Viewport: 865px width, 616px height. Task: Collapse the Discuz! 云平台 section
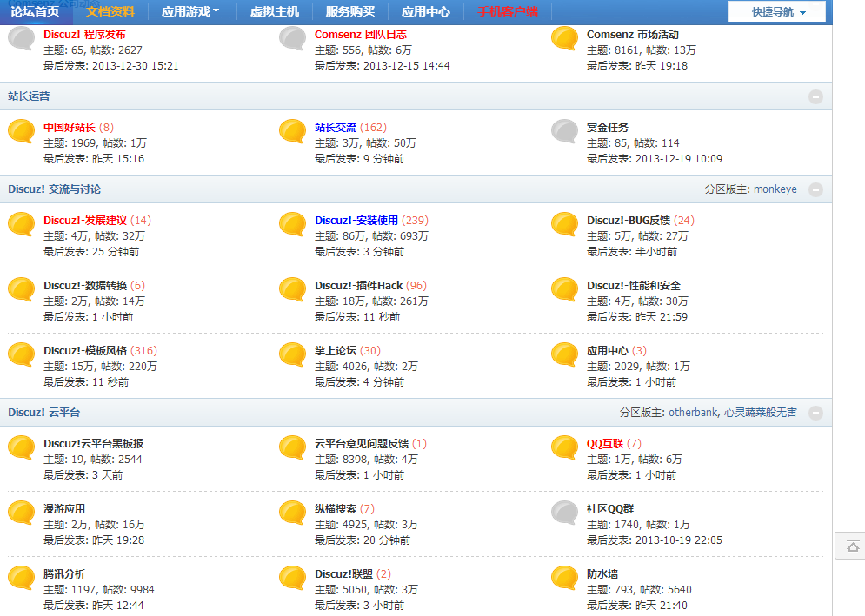[x=815, y=413]
